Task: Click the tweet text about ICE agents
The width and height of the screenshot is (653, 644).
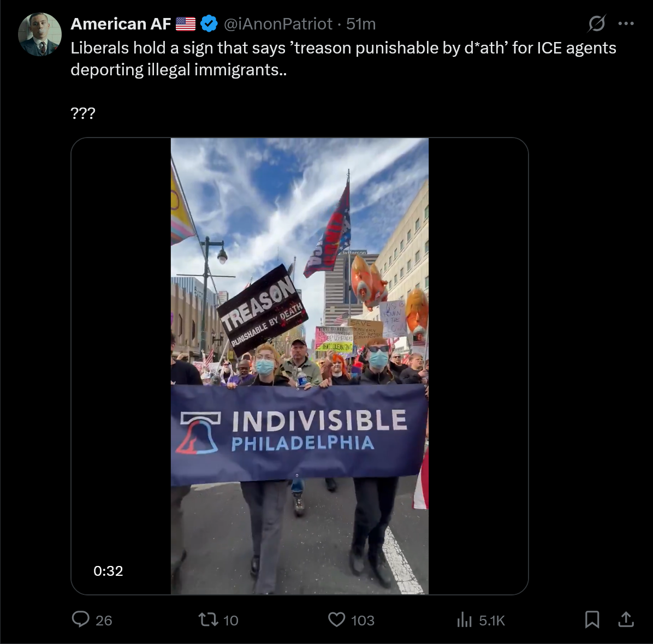Action: click(x=343, y=59)
